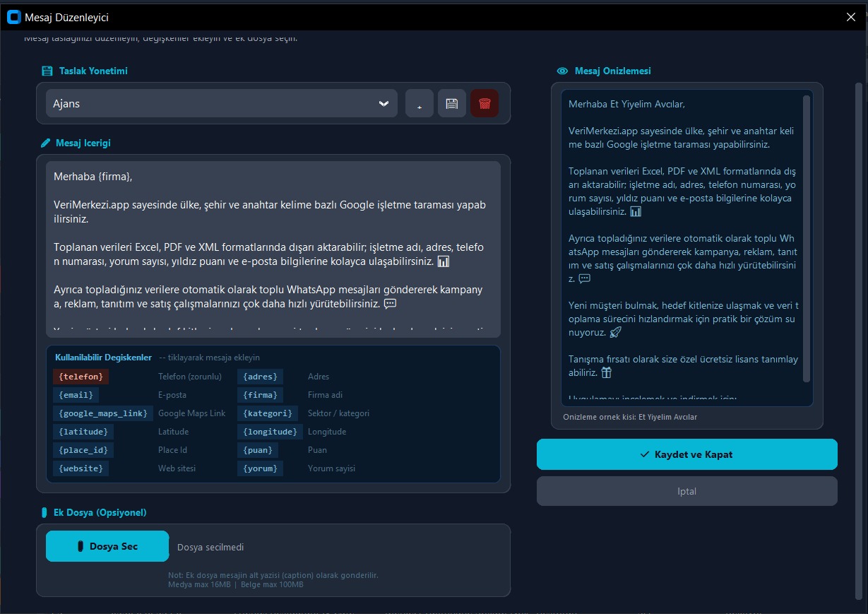This screenshot has width=868, height=614.
Task: Click the dropdown chevron arrow
Action: (384, 103)
